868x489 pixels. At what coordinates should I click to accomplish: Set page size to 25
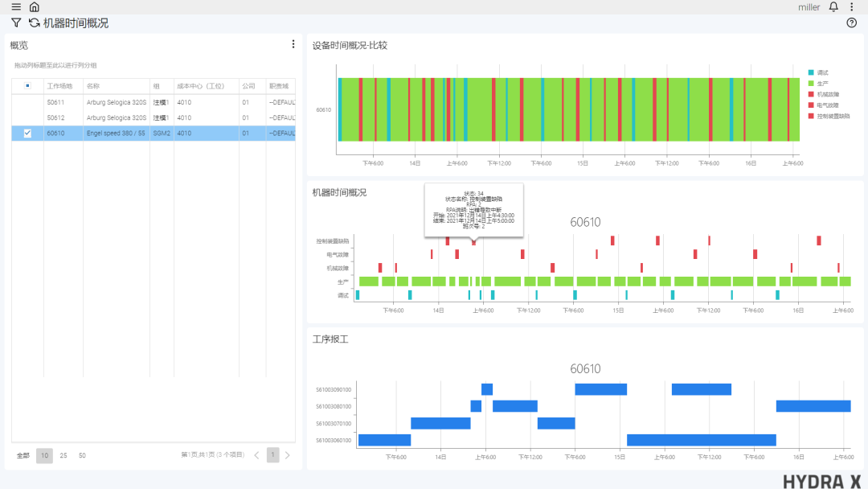tap(63, 455)
